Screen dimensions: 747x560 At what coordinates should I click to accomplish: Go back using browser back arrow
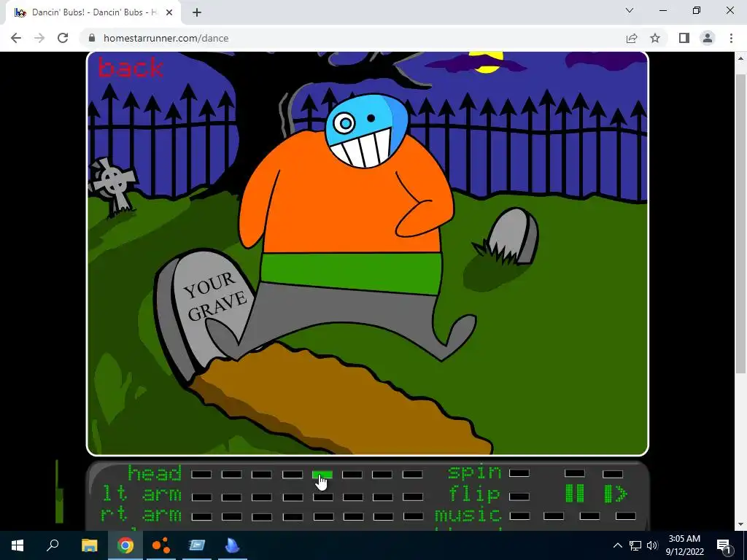coord(16,38)
